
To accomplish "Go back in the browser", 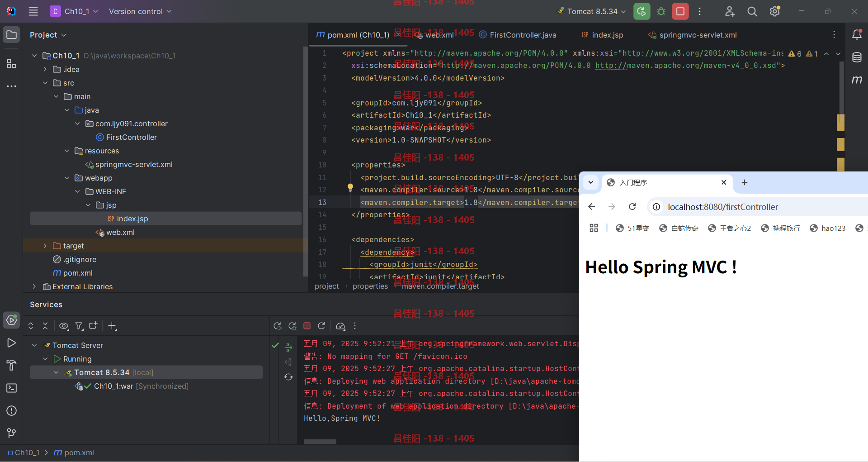I will tap(591, 207).
